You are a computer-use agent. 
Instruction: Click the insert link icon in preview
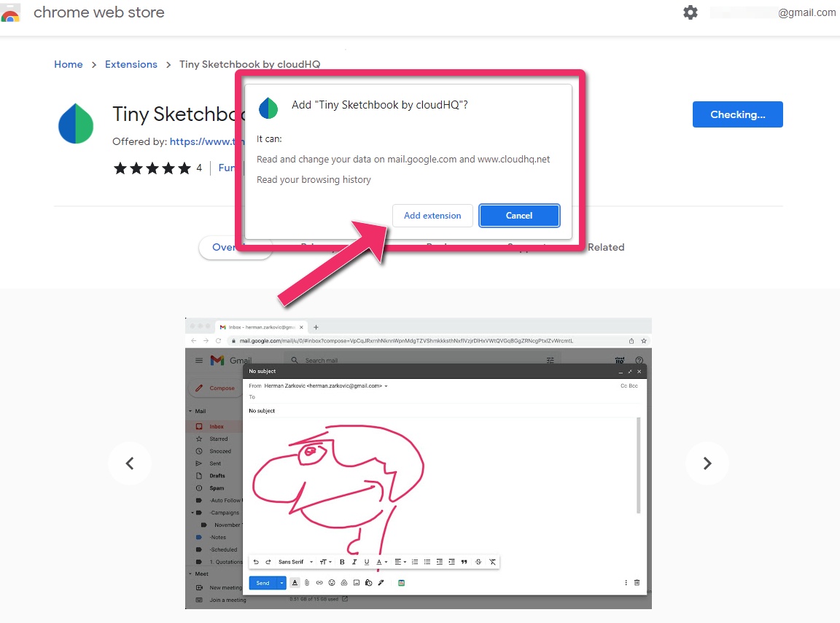[319, 583]
